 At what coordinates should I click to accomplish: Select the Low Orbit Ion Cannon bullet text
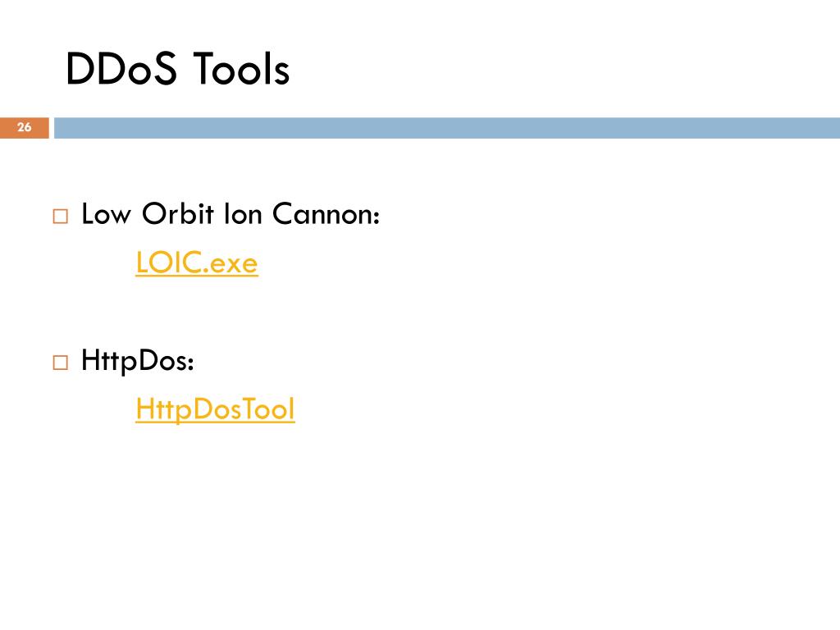tap(231, 214)
